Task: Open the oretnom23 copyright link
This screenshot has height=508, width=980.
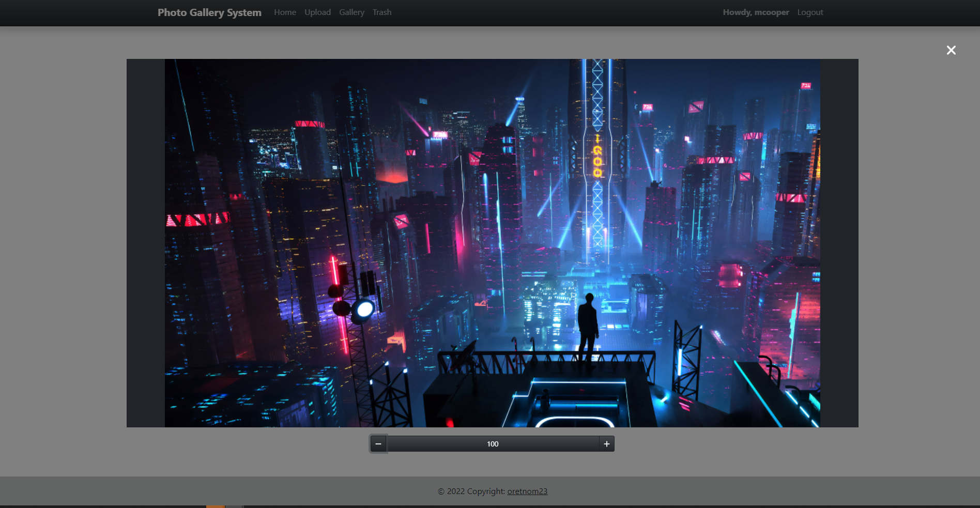Action: coord(527,491)
